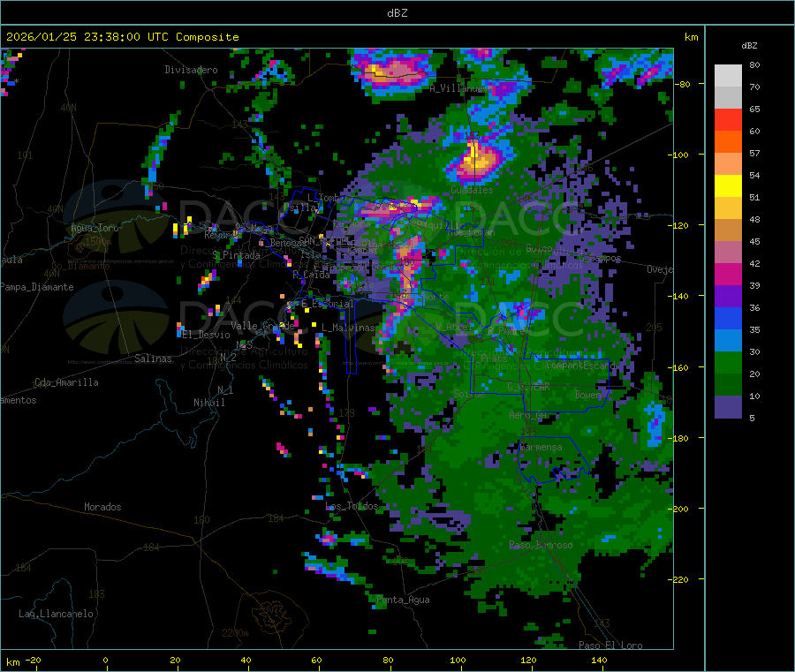Select the magenta 39-42 dBZ legend swatch

(728, 274)
